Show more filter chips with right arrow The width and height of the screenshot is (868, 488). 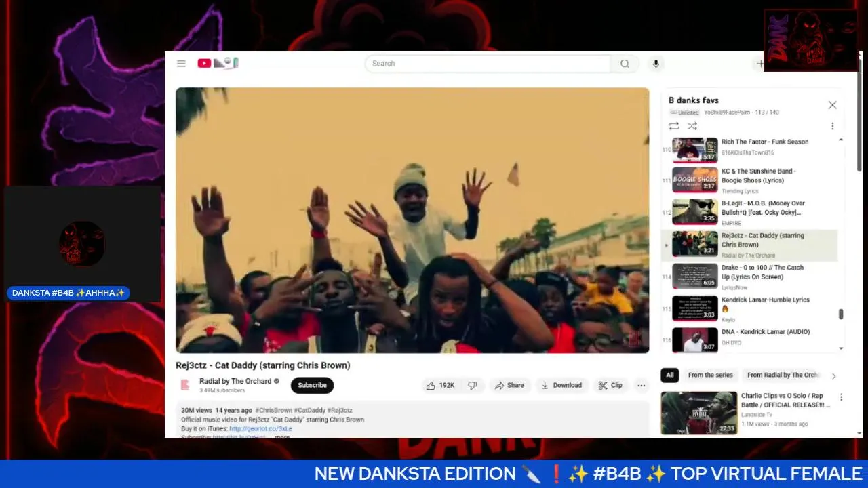pyautogui.click(x=833, y=375)
